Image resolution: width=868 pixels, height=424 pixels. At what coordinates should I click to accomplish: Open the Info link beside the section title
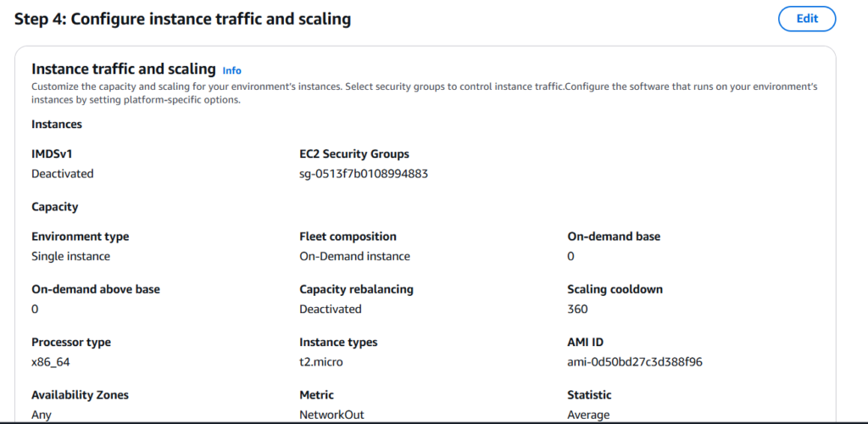(x=231, y=70)
